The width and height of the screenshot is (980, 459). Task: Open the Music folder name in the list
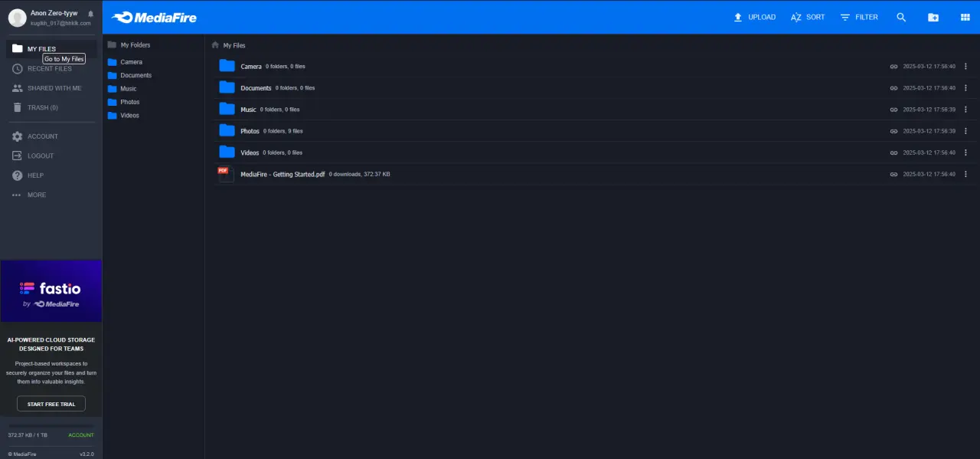coord(248,110)
